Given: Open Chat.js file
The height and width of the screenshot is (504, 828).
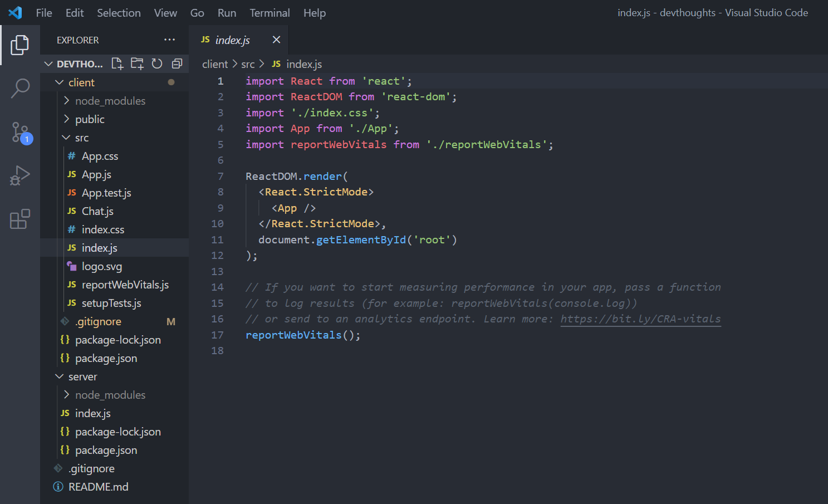Looking at the screenshot, I should [115, 211].
